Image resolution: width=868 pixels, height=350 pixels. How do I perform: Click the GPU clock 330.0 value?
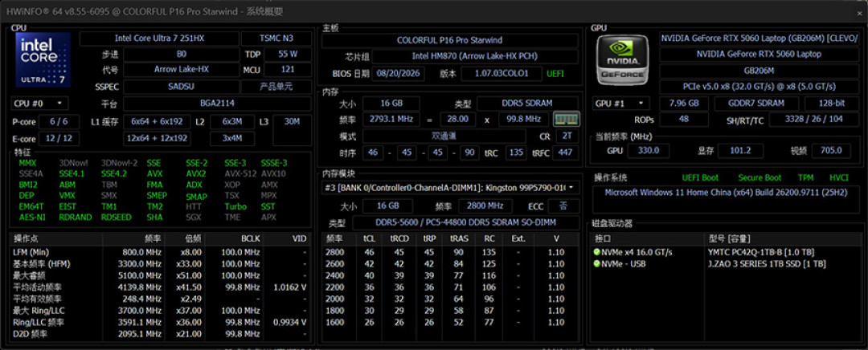[649, 150]
